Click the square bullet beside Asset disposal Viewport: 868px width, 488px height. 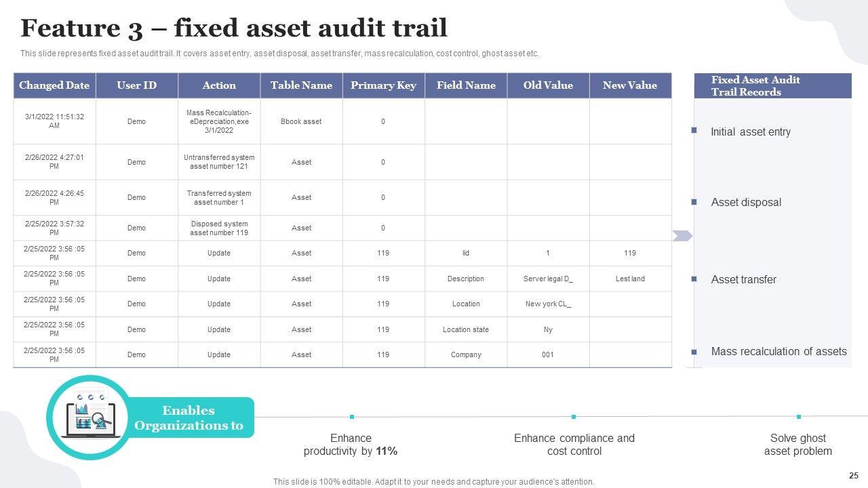[694, 202]
